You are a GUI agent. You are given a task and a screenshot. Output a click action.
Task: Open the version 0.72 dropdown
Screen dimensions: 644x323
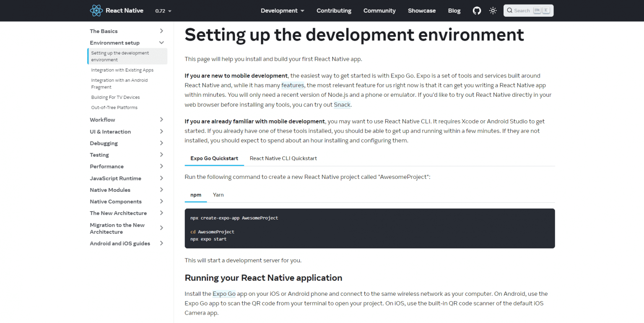point(163,10)
